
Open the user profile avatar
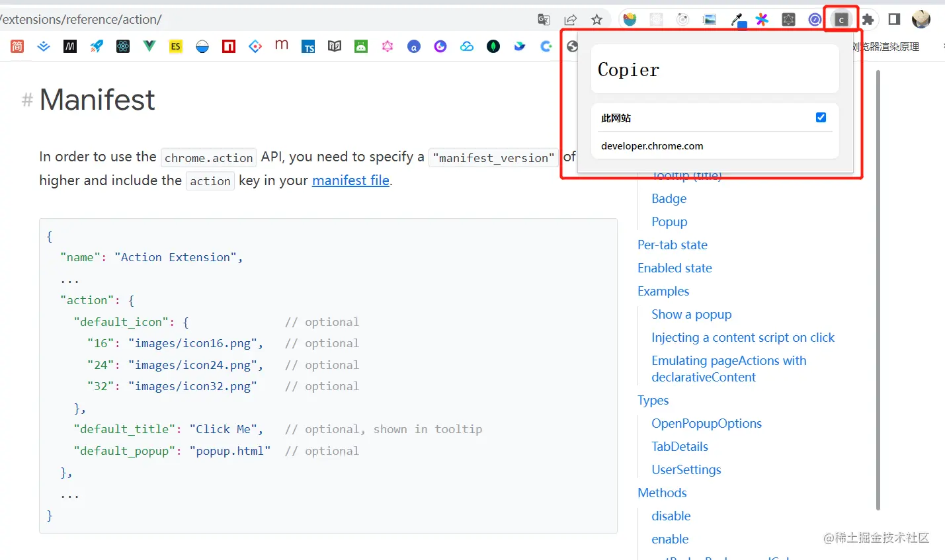(x=921, y=20)
